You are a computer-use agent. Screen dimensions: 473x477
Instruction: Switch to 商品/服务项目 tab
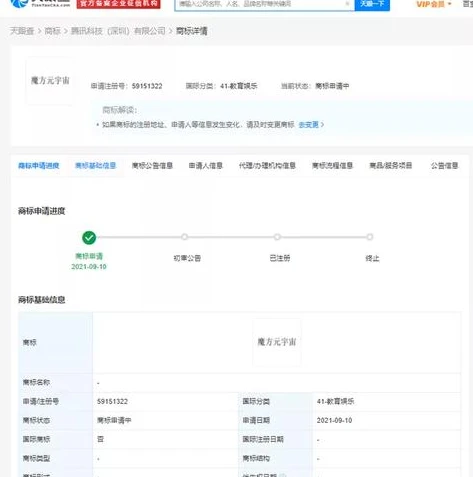(391, 166)
